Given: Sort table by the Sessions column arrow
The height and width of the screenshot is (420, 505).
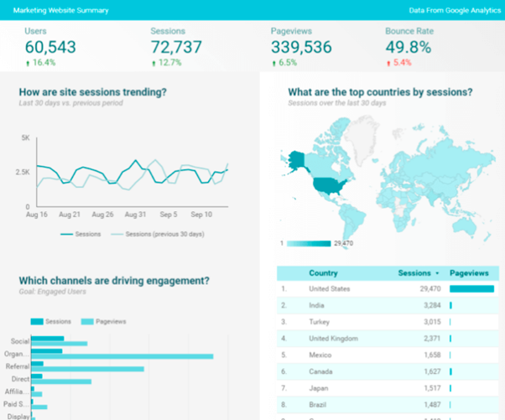Looking at the screenshot, I should pos(435,273).
